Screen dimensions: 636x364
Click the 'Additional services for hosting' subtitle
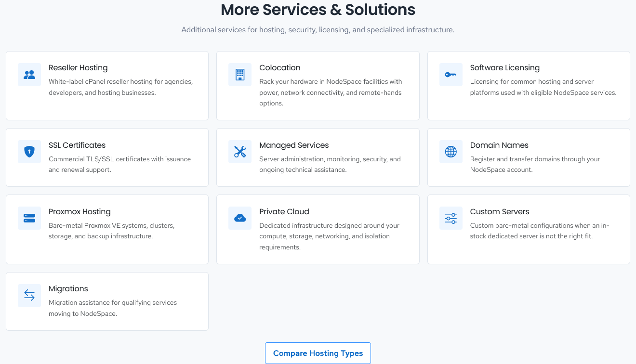pos(318,30)
